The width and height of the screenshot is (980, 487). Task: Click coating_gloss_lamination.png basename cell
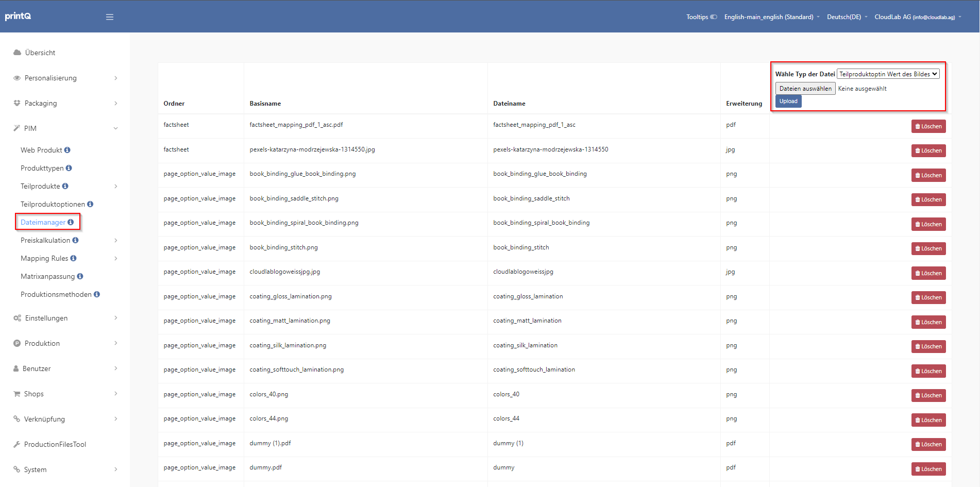291,296
